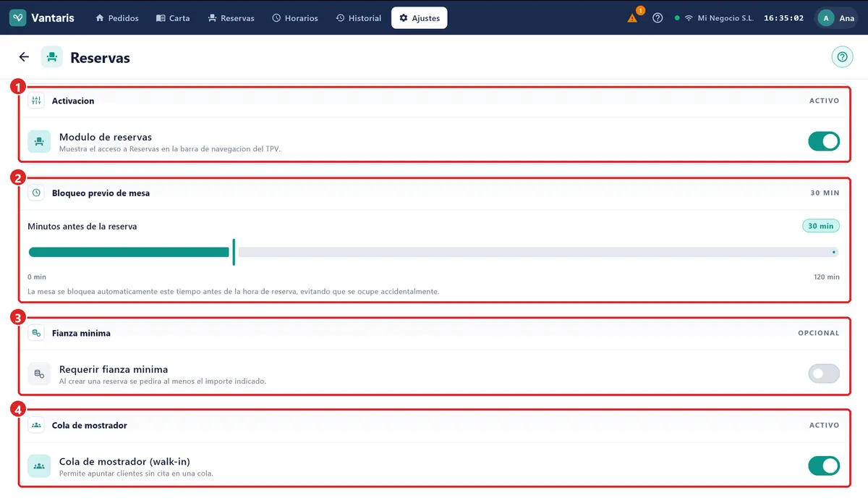The image size is (868, 501).
Task: Click the Reservas page header armchair icon
Action: click(x=51, y=57)
